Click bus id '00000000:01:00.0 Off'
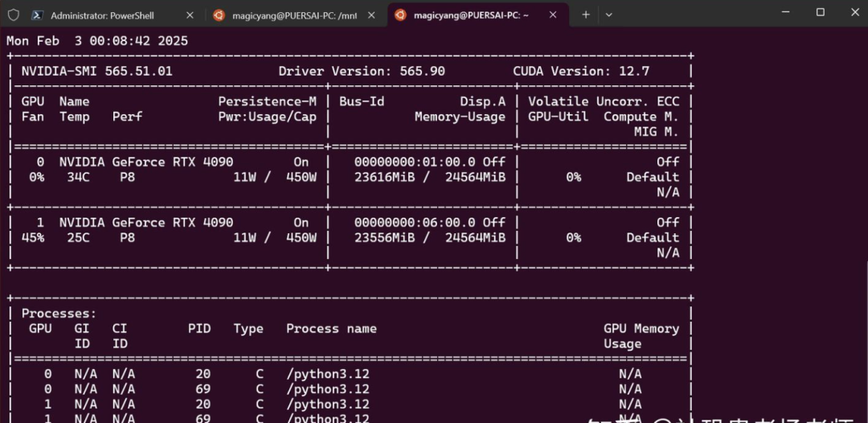Viewport: 868px width, 423px height. pyautogui.click(x=429, y=162)
